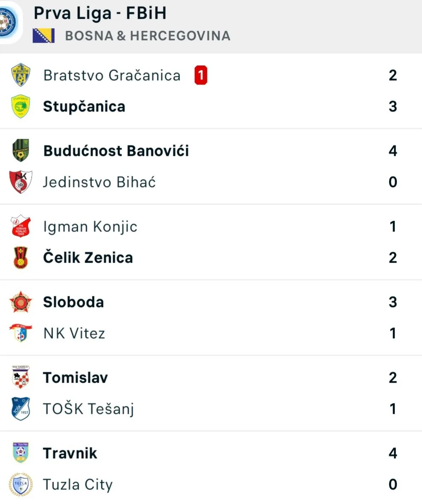Tap the Bratstvo Gračanica club crest

[21, 75]
